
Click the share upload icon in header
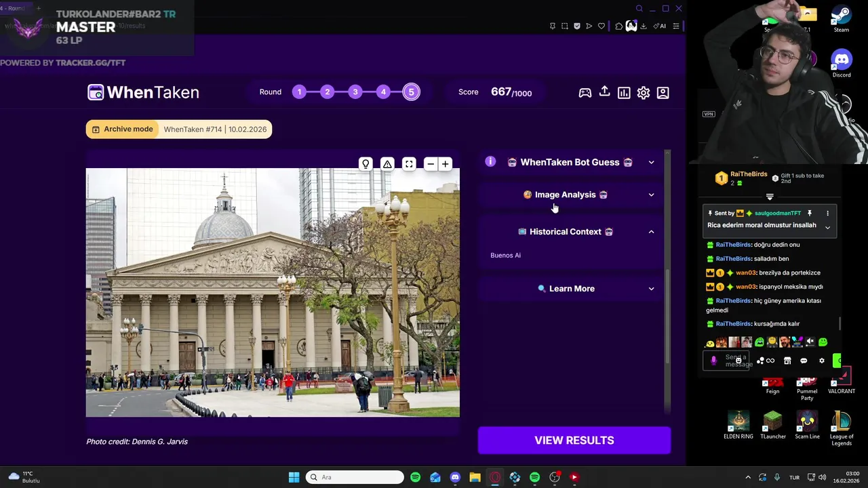tap(604, 91)
